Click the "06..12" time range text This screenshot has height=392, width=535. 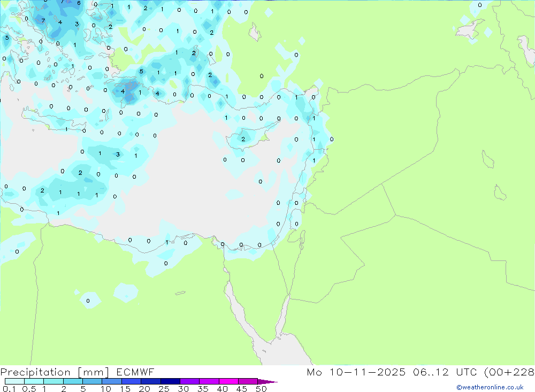(x=431, y=372)
